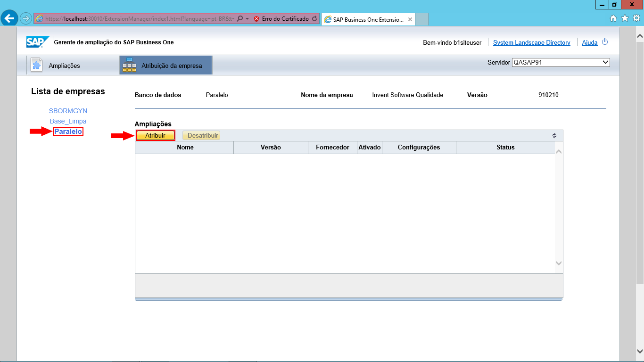
Task: Sort by the Nome column header
Action: click(185, 147)
